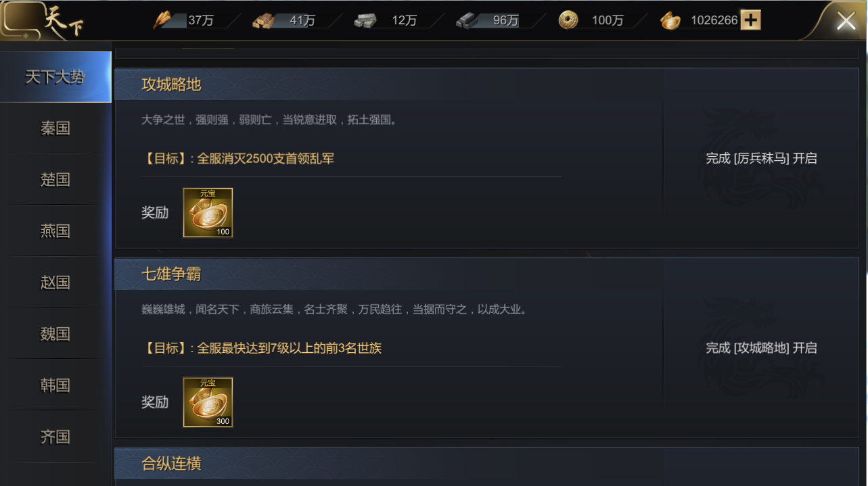Click the gold ingot currency icon near 1026266
This screenshot has width=868, height=486.
tap(670, 21)
